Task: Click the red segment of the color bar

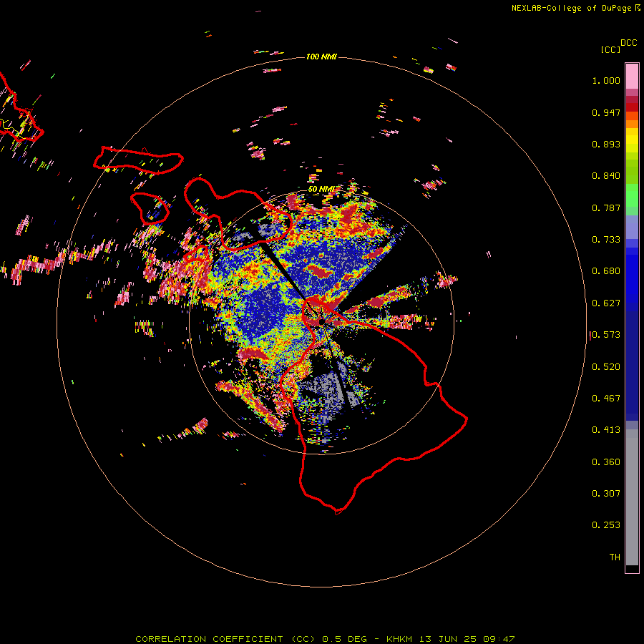Action: click(632, 107)
